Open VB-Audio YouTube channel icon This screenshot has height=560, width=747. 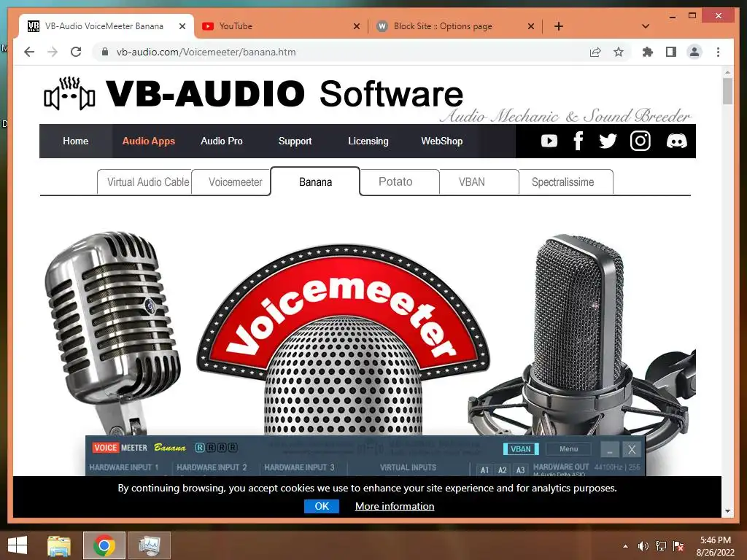pyautogui.click(x=549, y=141)
